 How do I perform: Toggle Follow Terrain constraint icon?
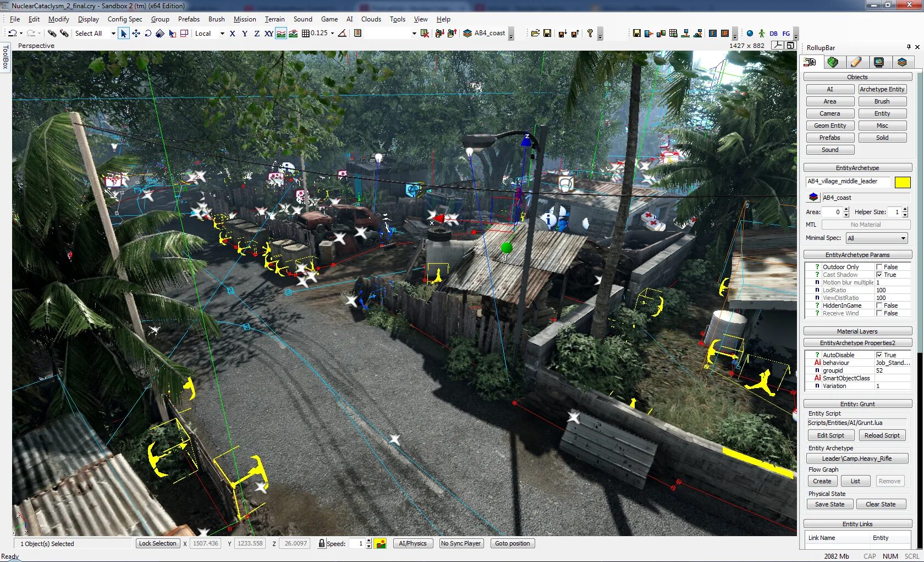tap(281, 34)
